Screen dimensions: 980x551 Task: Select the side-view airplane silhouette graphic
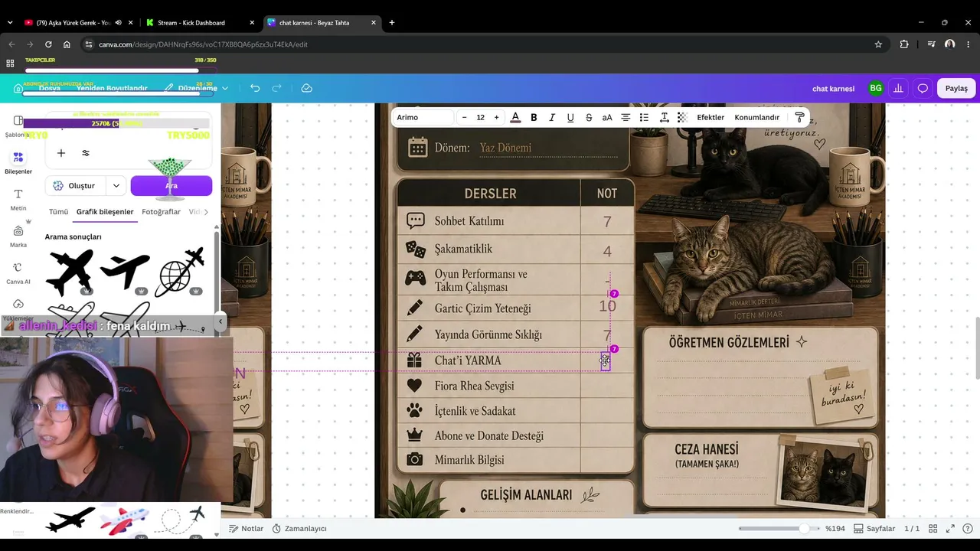pos(125,271)
